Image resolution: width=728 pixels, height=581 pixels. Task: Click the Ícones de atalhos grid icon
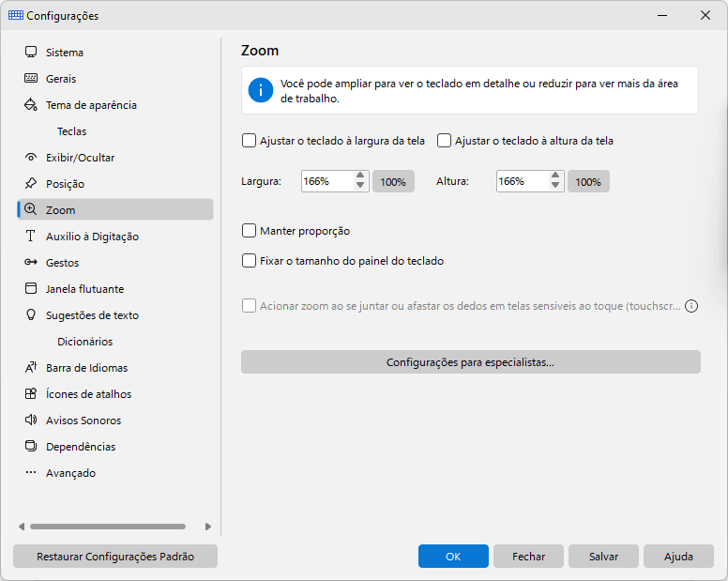(31, 394)
